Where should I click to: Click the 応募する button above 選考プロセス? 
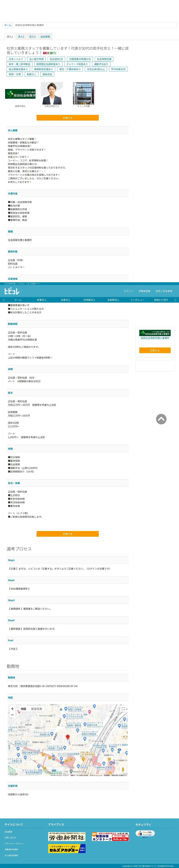[x=68, y=534]
